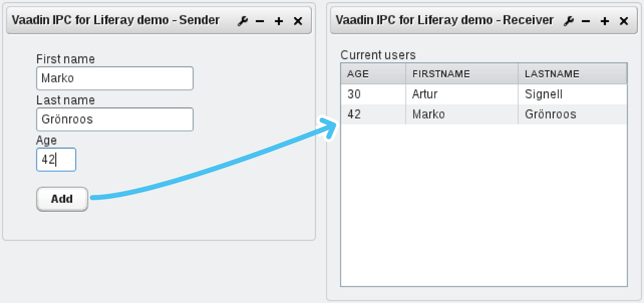
Task: Maximize the Sender portlet with plus icon
Action: 279,21
